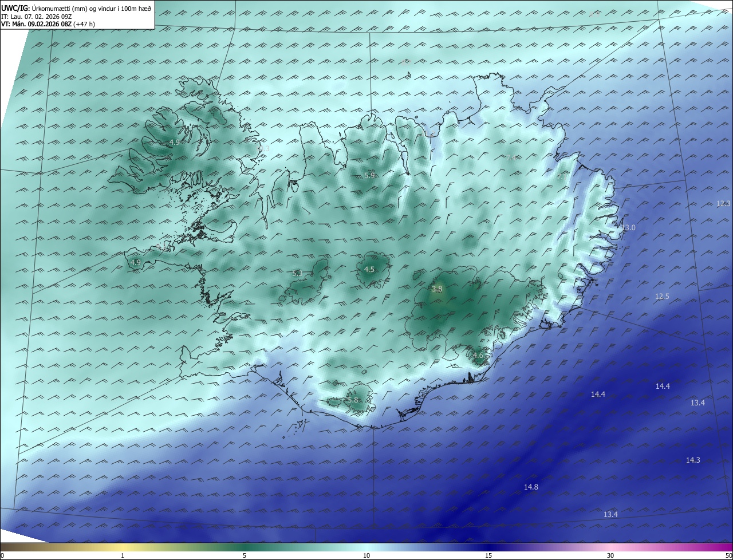Click the 'IT: Lau. 07. 02. 2026 09Z' line
This screenshot has height=560, width=733.
pos(36,17)
